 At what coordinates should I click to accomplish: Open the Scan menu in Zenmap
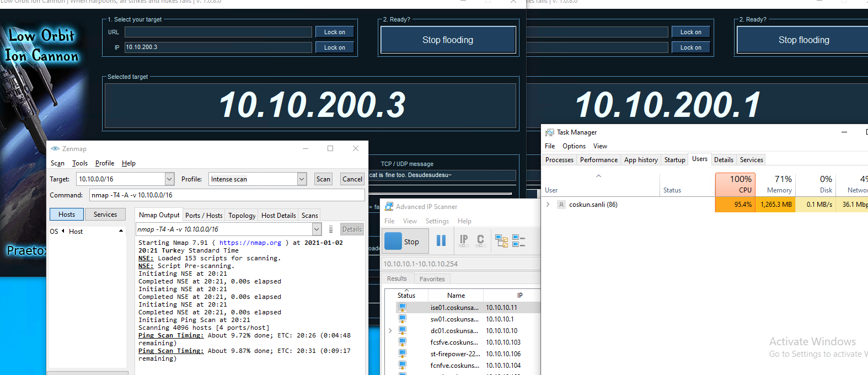(57, 163)
